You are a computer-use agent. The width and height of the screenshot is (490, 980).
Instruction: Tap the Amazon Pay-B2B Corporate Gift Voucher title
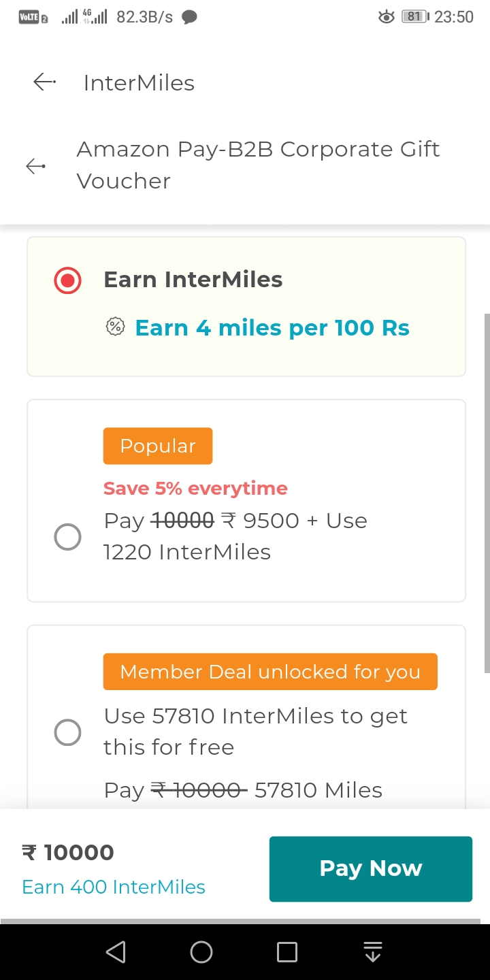258,165
